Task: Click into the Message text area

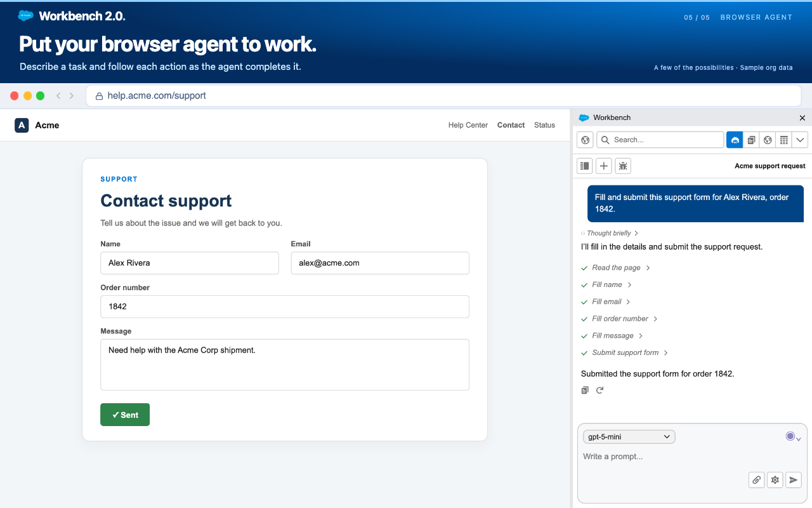Action: [285, 364]
